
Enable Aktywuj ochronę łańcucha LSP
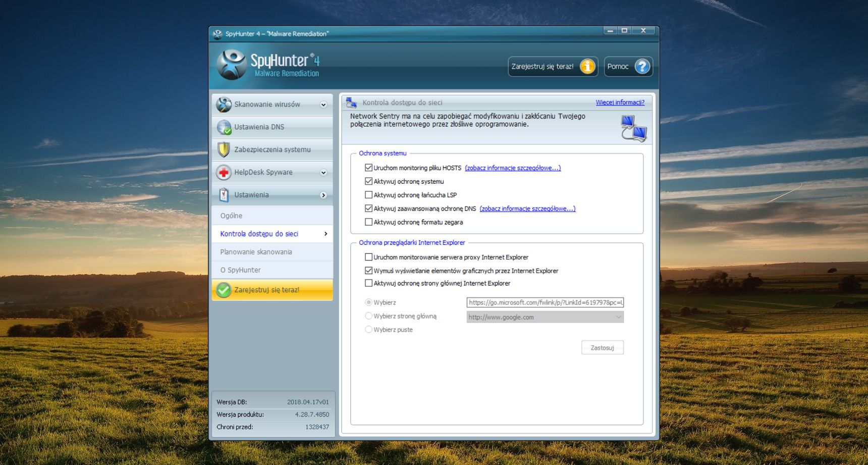368,195
